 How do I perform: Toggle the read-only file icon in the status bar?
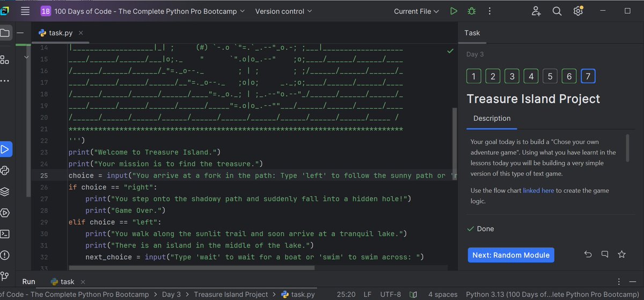click(x=413, y=295)
